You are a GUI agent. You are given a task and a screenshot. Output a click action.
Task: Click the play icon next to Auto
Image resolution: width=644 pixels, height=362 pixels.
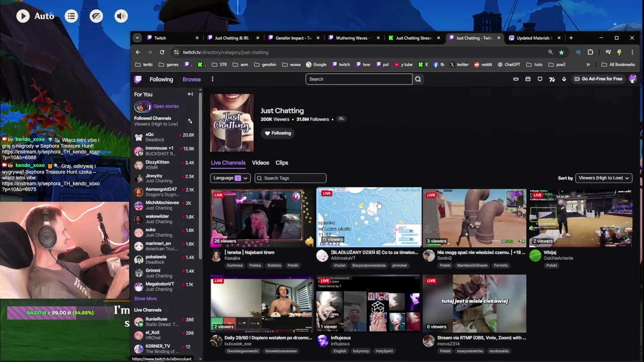point(23,16)
